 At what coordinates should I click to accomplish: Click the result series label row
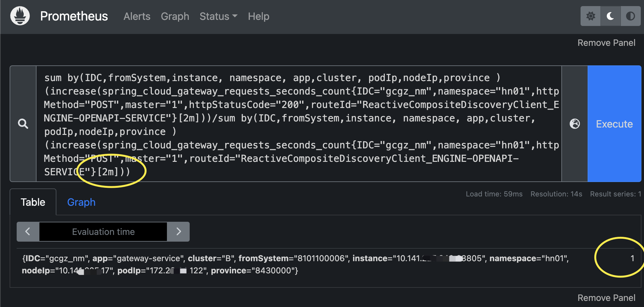click(x=295, y=264)
